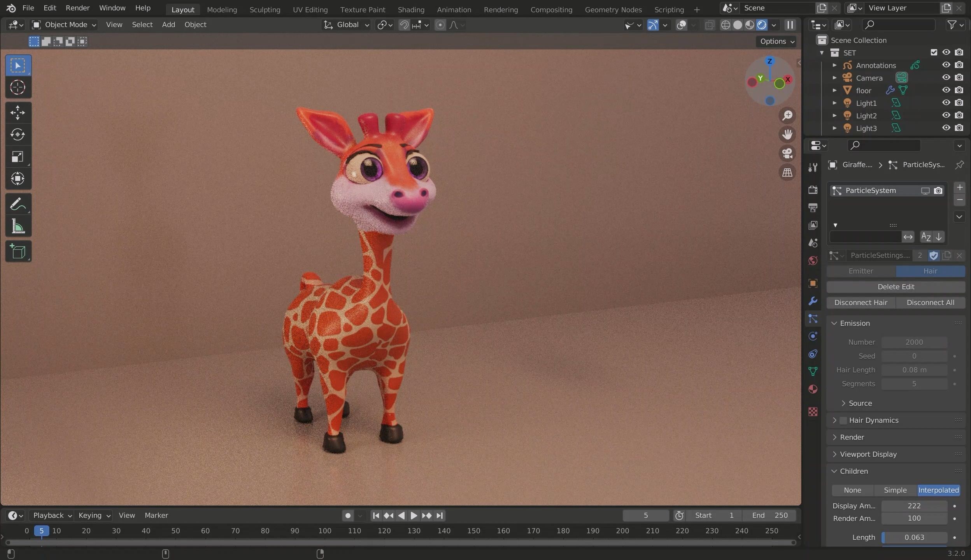Expand the Light3 tree item
The image size is (971, 560).
pos(834,128)
